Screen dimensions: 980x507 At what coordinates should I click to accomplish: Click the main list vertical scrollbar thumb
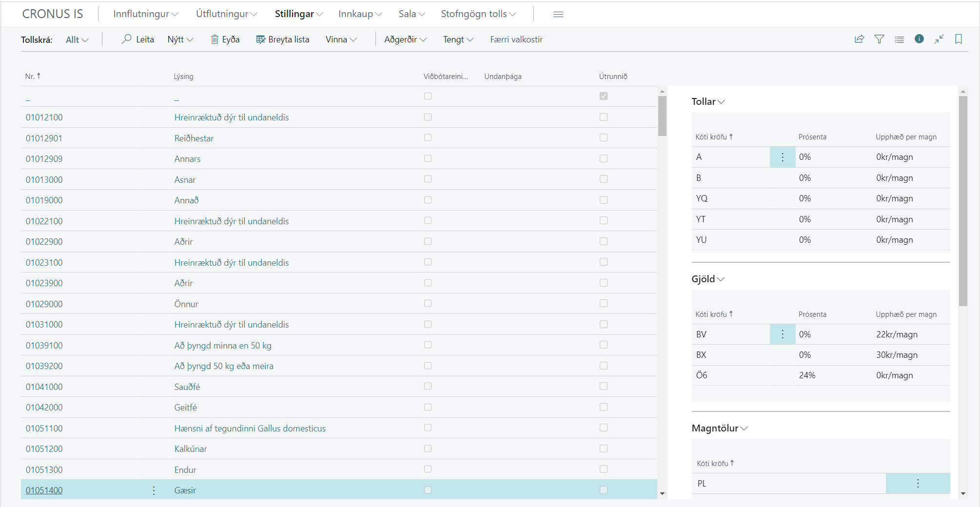[662, 116]
